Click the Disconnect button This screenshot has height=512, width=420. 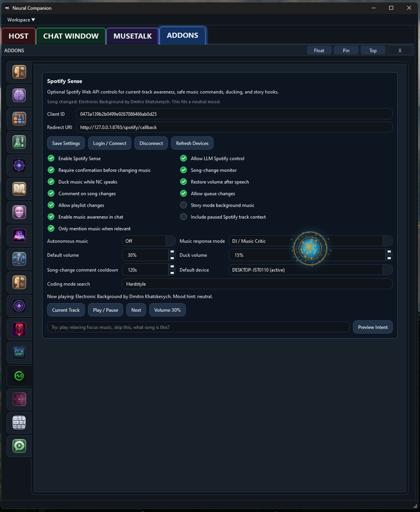151,143
